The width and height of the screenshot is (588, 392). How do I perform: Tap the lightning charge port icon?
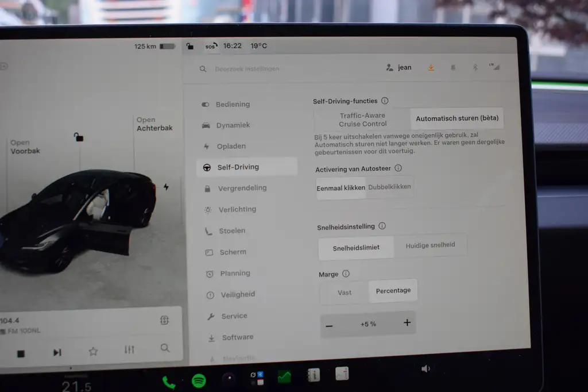tap(166, 187)
